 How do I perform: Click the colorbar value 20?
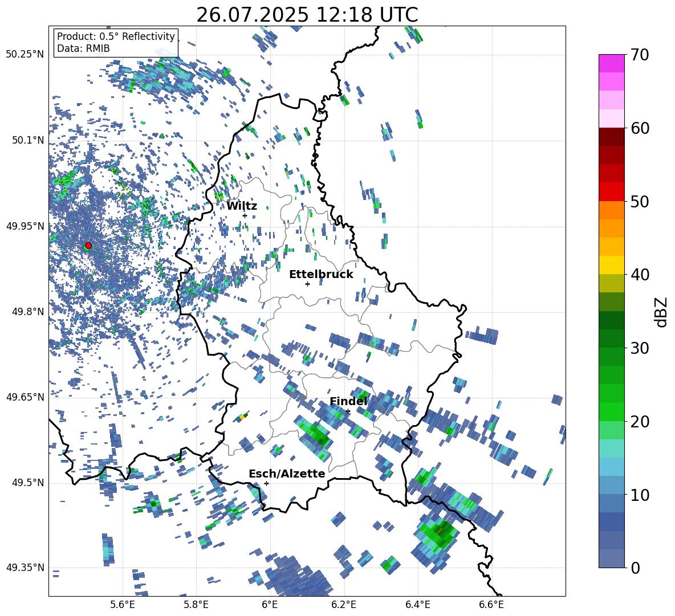pyautogui.click(x=640, y=422)
